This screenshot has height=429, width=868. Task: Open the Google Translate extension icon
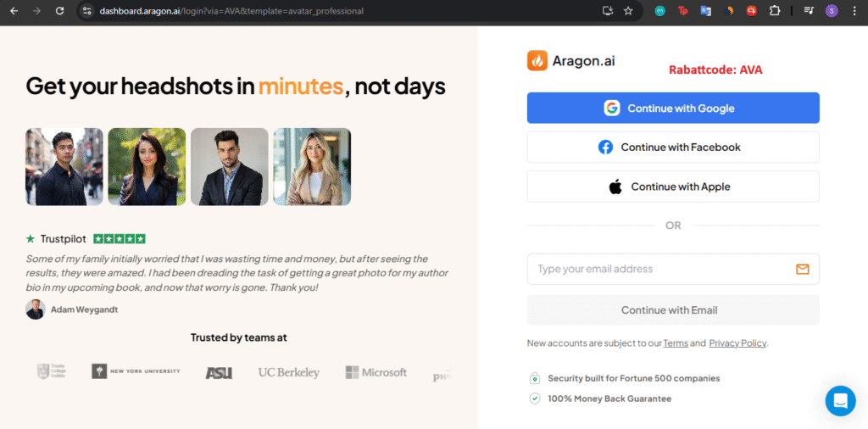pyautogui.click(x=706, y=10)
